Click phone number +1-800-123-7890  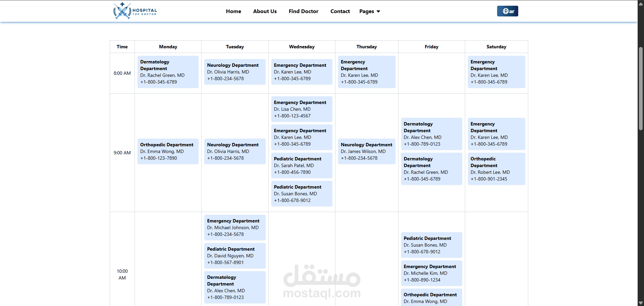tap(159, 158)
